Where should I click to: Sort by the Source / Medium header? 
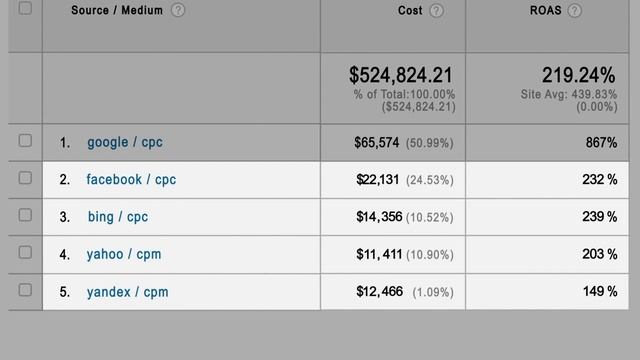[117, 10]
